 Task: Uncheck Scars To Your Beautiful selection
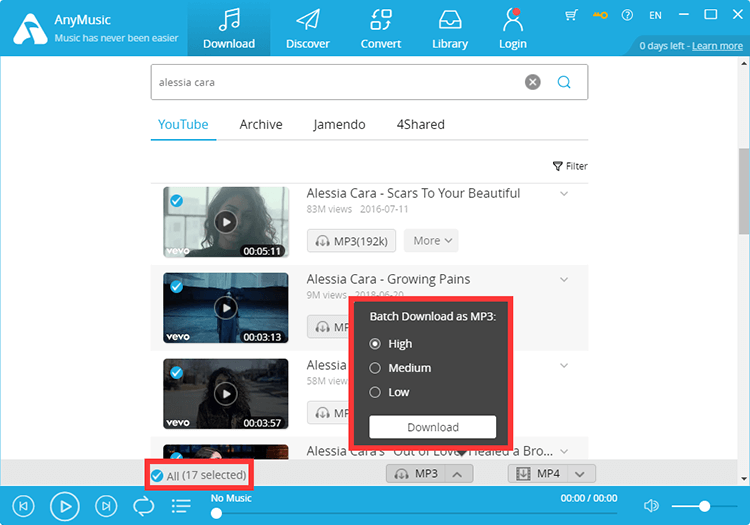tap(176, 201)
